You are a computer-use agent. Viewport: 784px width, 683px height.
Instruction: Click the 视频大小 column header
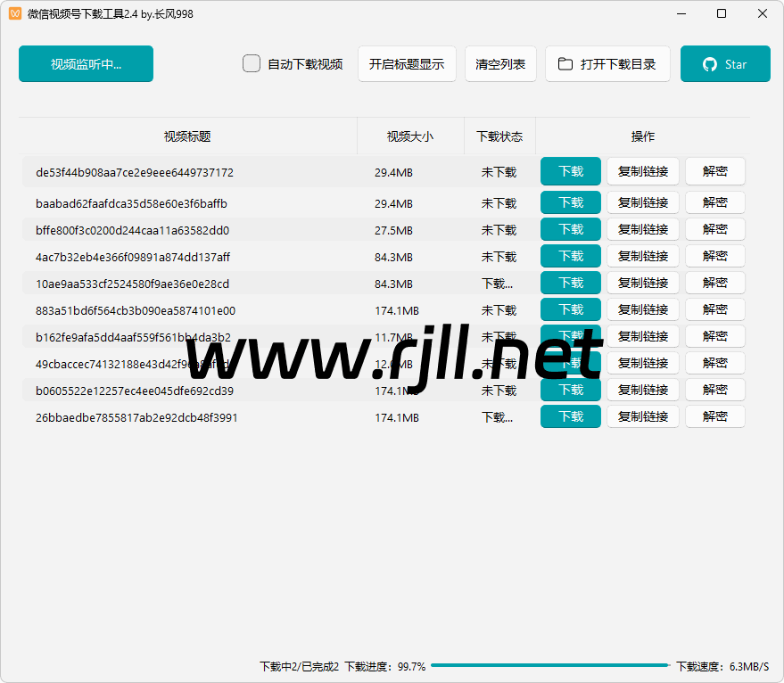[x=410, y=136]
